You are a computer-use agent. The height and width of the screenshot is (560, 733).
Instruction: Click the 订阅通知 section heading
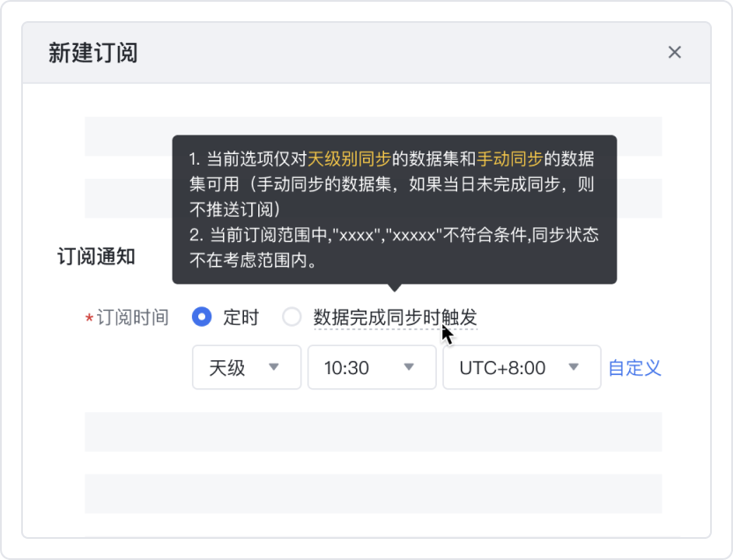[96, 256]
